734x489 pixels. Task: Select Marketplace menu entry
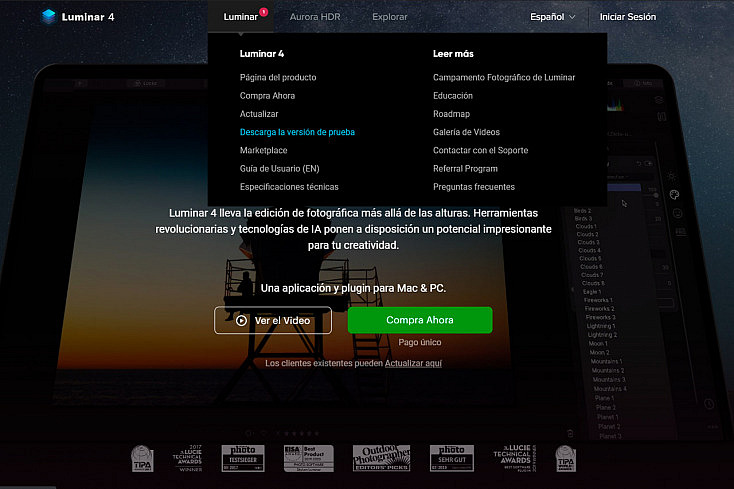[264, 150]
